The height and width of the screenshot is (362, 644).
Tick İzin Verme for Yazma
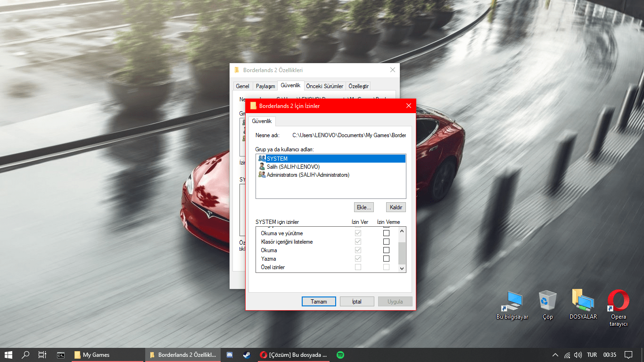tap(386, 259)
